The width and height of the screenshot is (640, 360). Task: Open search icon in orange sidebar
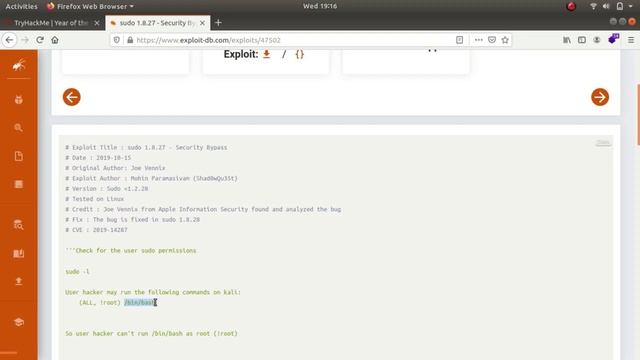click(x=18, y=128)
